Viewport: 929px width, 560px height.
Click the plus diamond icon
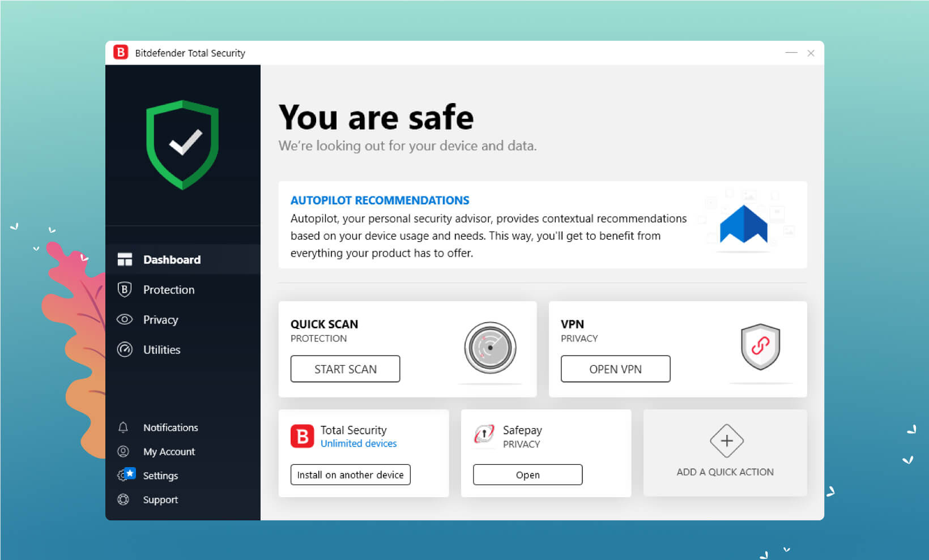(x=726, y=441)
